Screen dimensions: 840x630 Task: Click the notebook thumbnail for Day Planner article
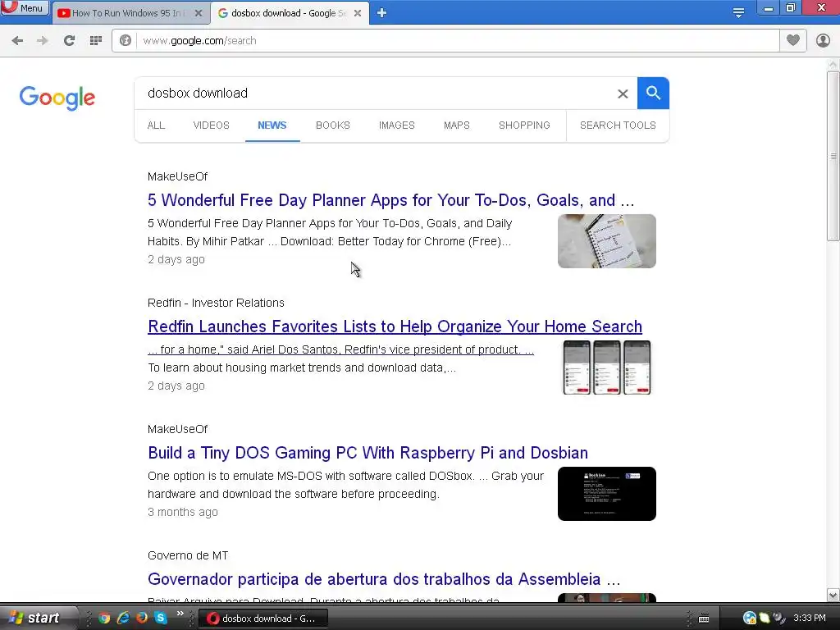606,241
